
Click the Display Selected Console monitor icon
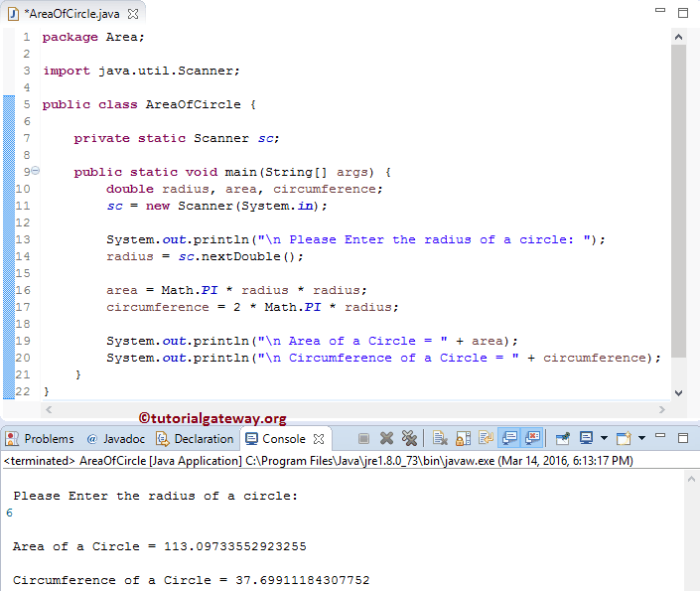pyautogui.click(x=586, y=439)
